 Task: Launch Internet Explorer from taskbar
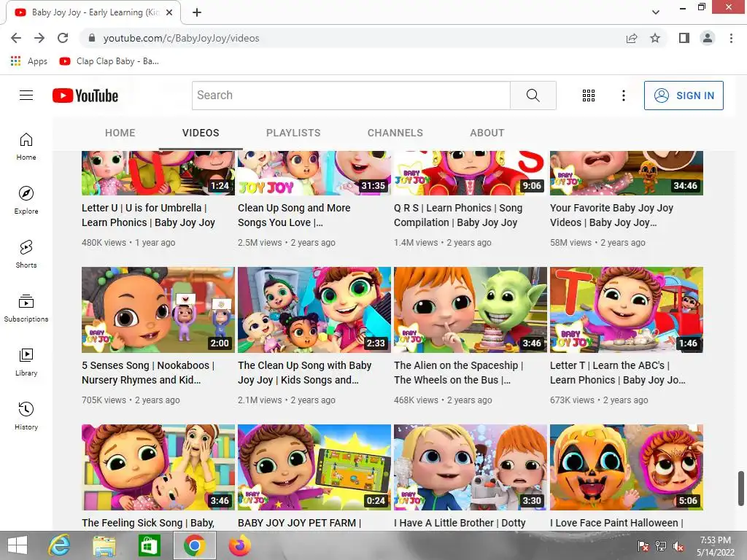60,545
